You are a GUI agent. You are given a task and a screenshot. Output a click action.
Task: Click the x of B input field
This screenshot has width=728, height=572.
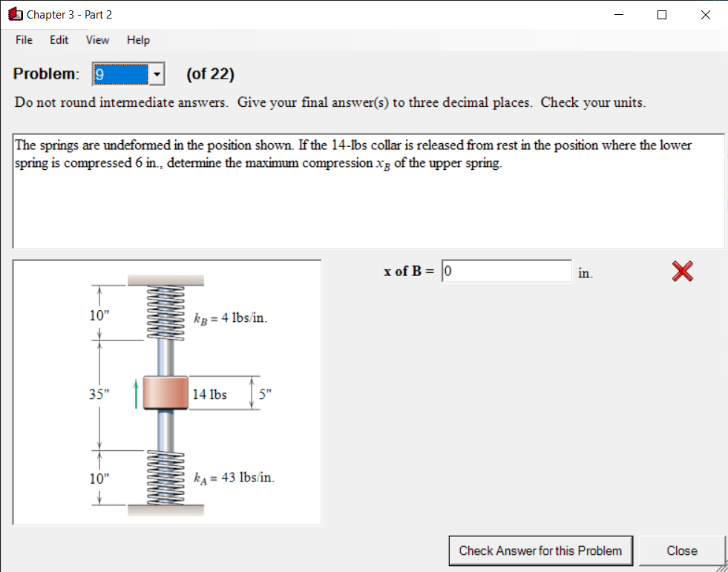click(507, 271)
